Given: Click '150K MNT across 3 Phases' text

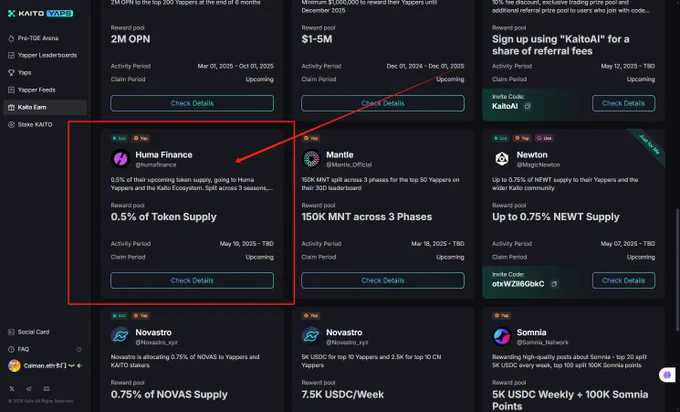Looking at the screenshot, I should click(366, 217).
